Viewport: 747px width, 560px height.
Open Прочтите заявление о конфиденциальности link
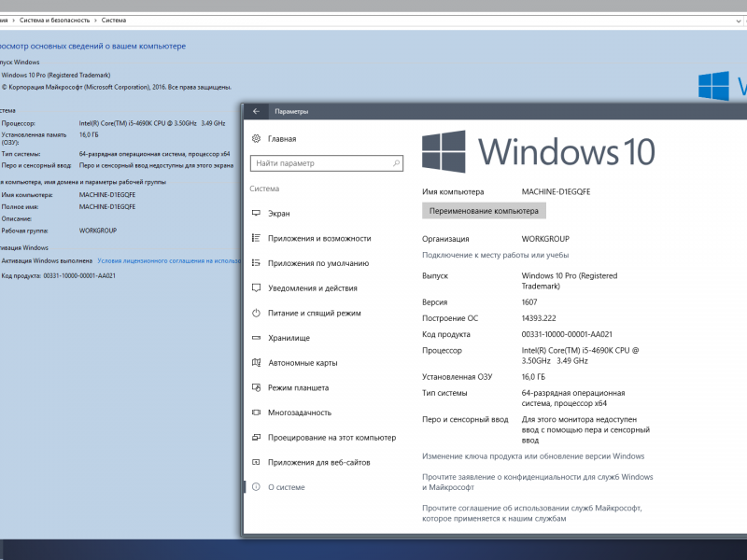[x=538, y=482]
